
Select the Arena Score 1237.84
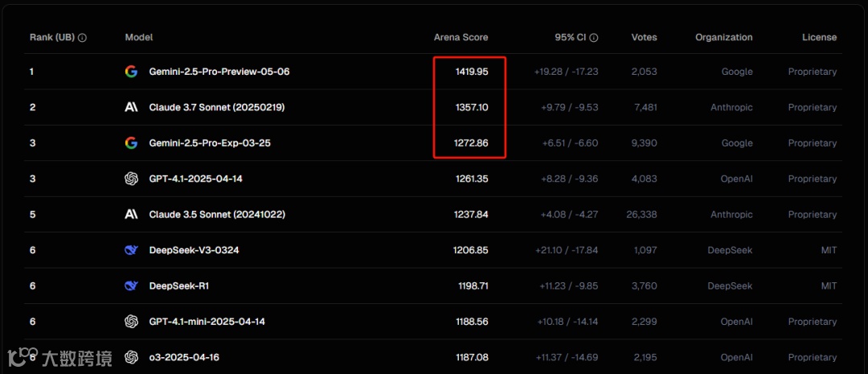pos(471,215)
